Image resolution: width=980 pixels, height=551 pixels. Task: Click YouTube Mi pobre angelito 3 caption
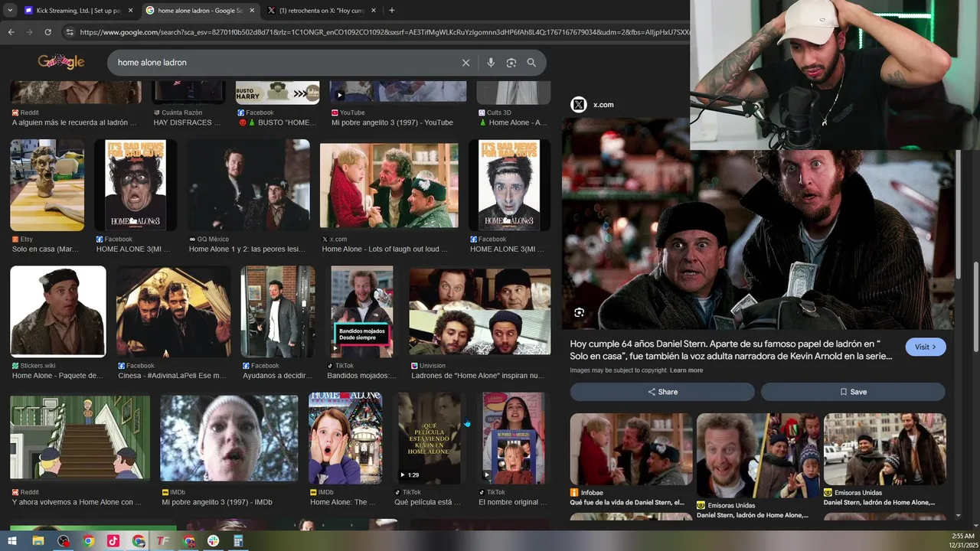(392, 122)
